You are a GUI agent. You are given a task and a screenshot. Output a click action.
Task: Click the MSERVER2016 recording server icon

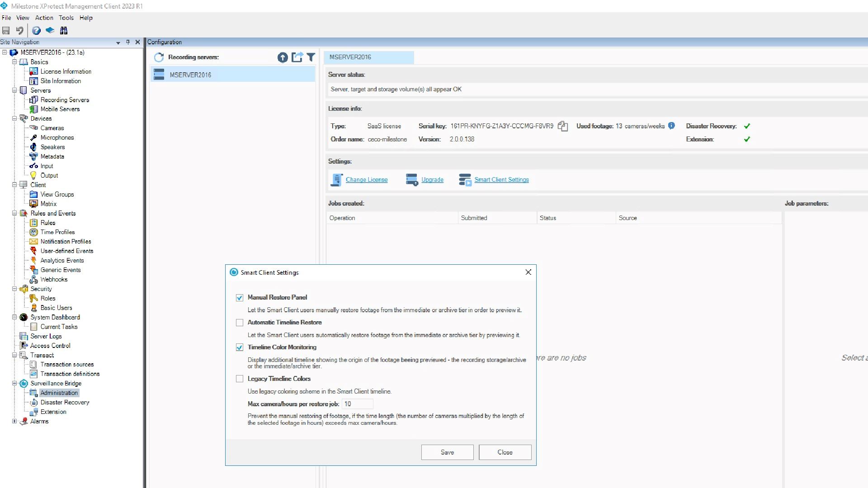tap(159, 75)
